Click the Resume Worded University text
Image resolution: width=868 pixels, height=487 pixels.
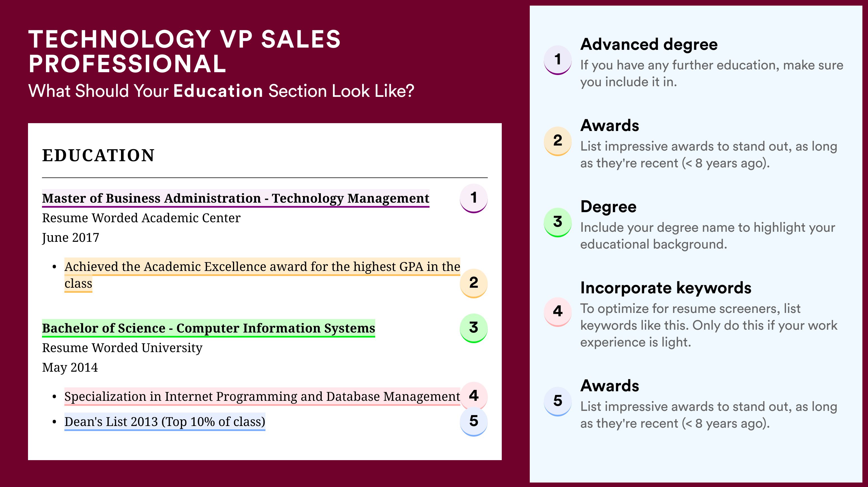tap(122, 348)
